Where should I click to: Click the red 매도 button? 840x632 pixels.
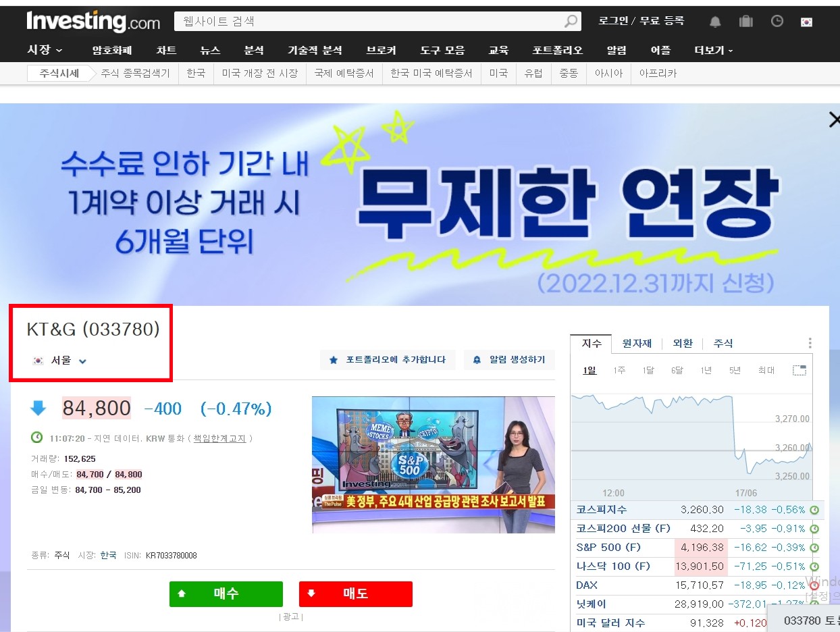(x=356, y=594)
